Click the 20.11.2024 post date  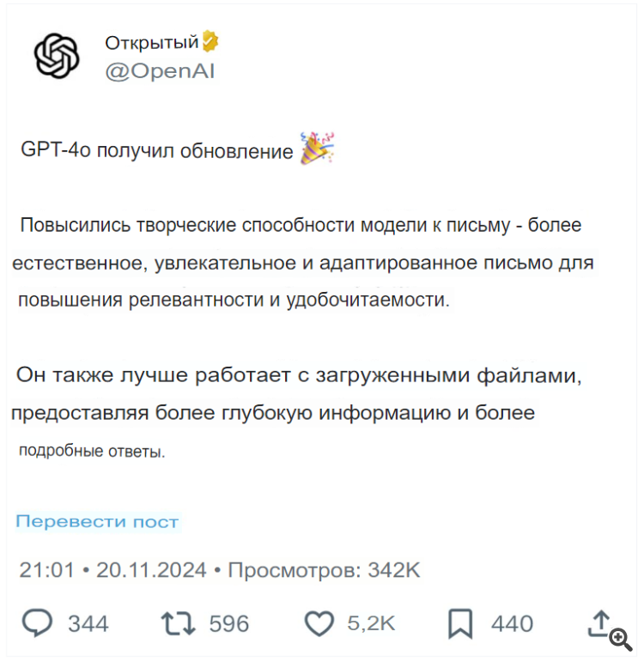coord(151,569)
